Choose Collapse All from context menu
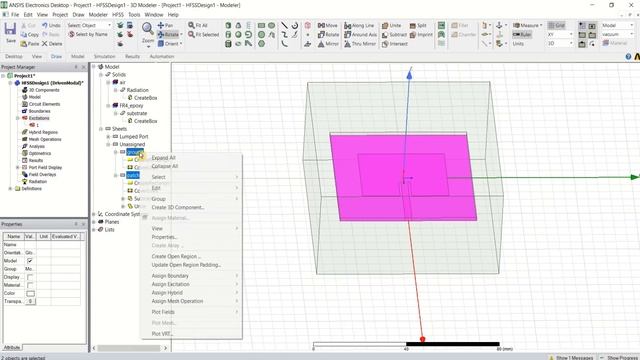Image resolution: width=640 pixels, height=360 pixels. point(164,166)
